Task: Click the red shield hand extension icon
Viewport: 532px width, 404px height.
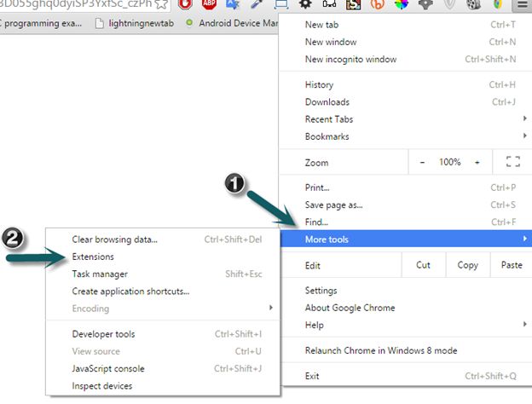Action: [185, 4]
